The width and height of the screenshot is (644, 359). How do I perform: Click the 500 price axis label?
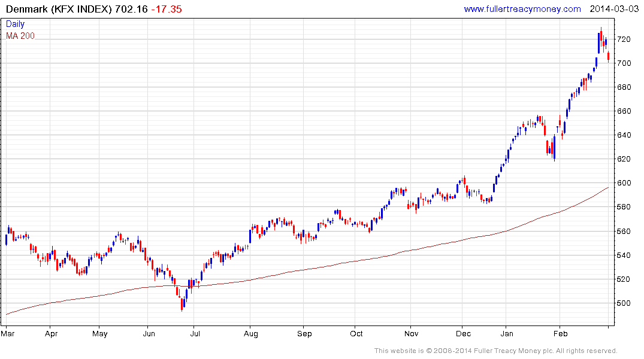coord(624,303)
